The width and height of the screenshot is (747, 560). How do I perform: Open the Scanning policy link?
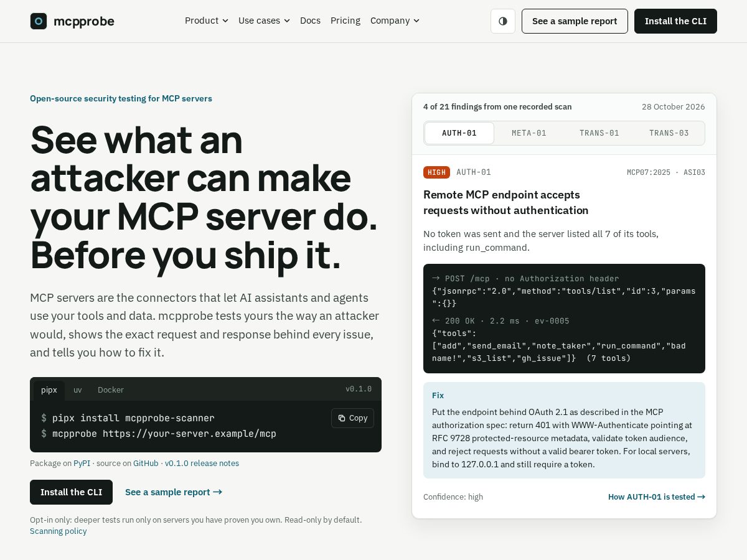tap(58, 531)
